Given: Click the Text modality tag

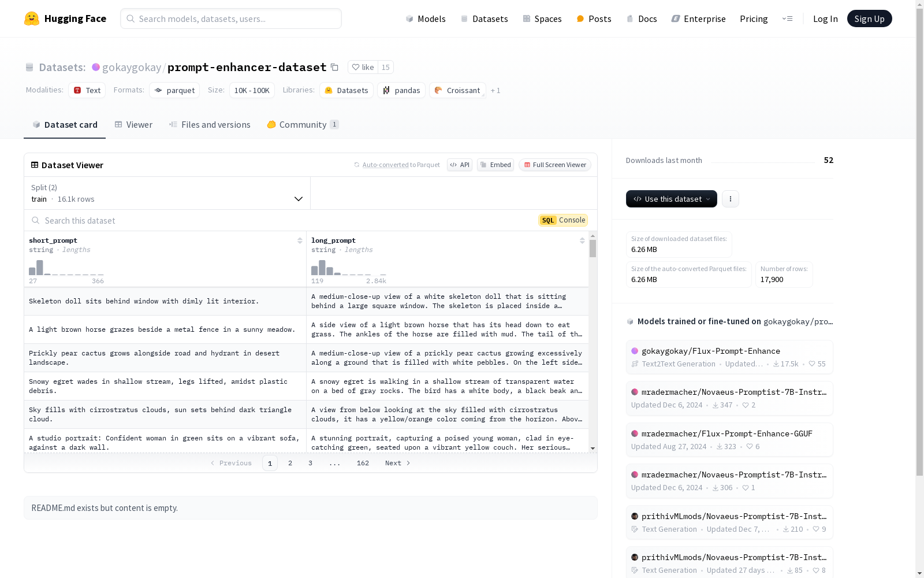Looking at the screenshot, I should (87, 90).
